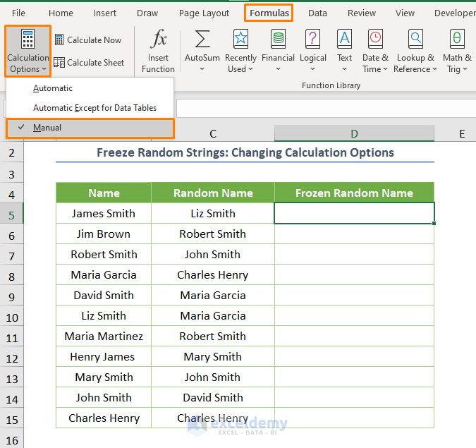Select column D header
Image resolution: width=476 pixels, height=448 pixels.
354,133
